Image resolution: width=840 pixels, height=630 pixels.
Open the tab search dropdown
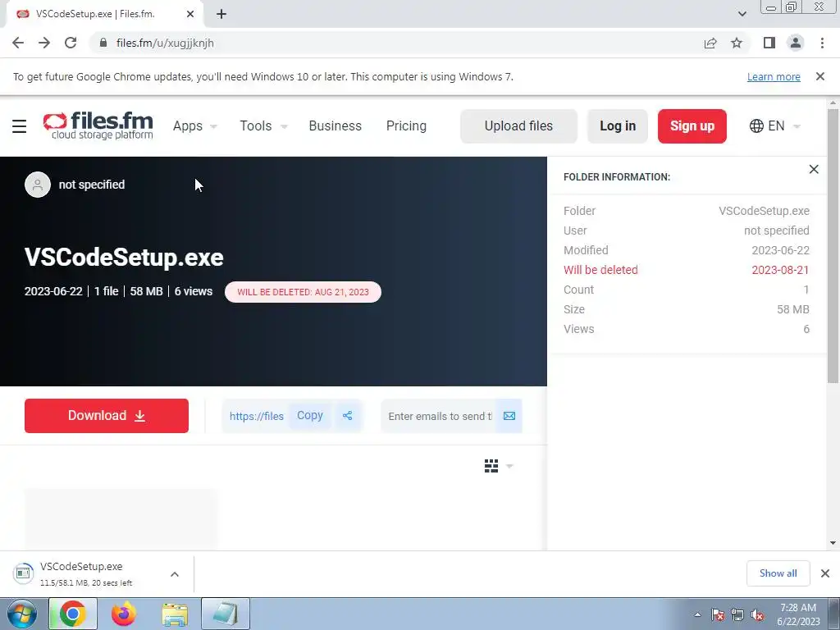pos(742,14)
